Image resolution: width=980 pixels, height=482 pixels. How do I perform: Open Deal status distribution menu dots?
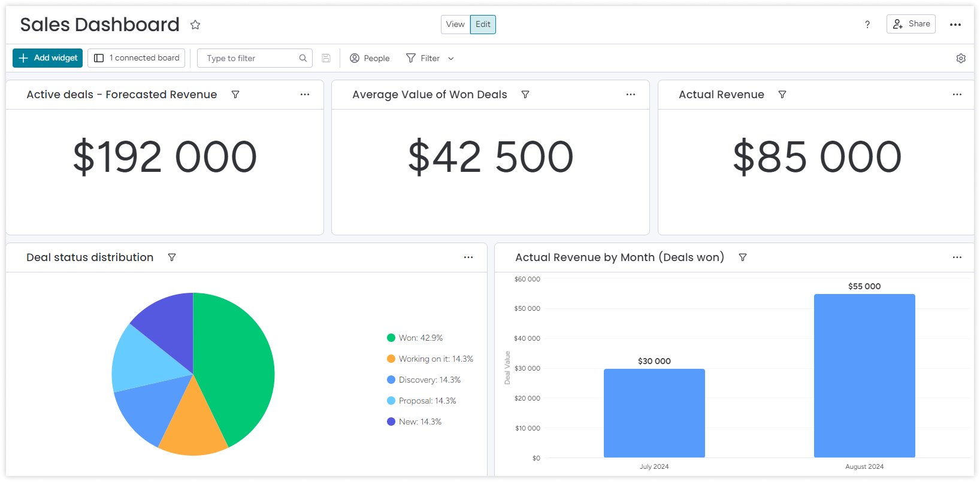click(468, 257)
